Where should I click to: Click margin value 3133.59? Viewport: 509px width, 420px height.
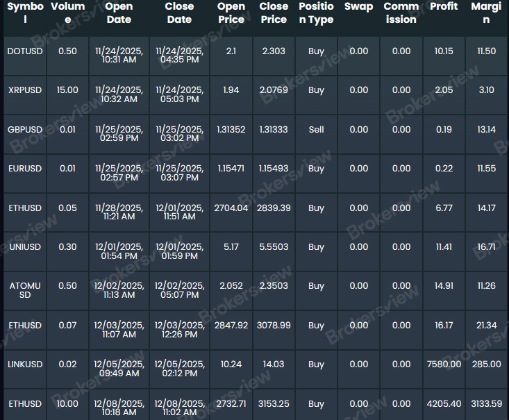pos(486,404)
